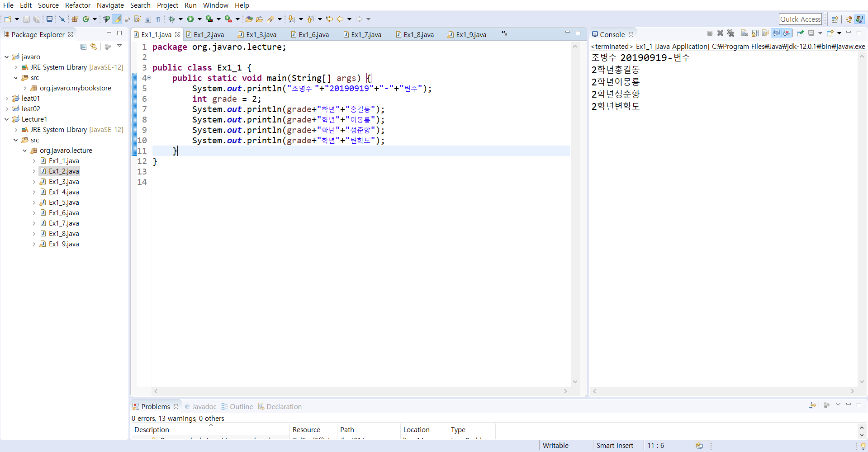Switch to Ex1_3.java editor tab
This screenshot has width=868, height=452.
click(x=257, y=34)
